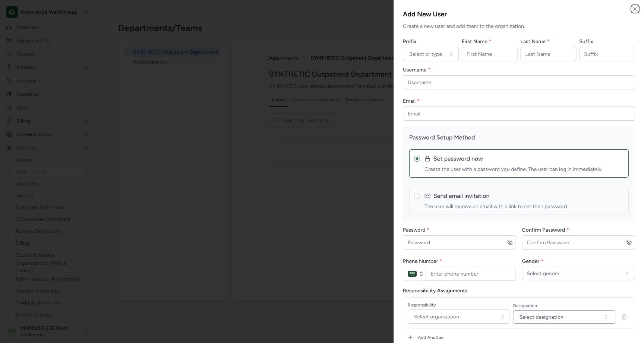Click Add Another responsibility button

point(426,337)
